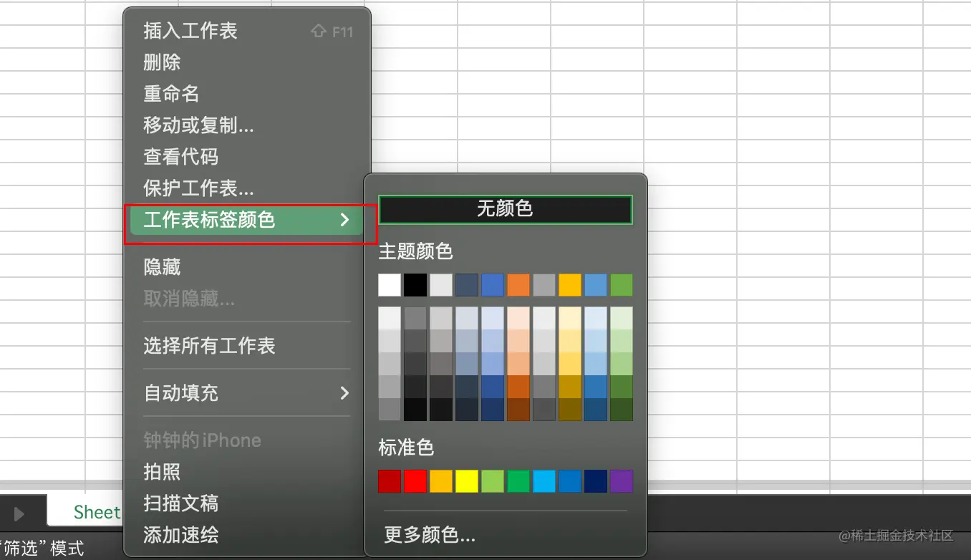This screenshot has width=971, height=560.
Task: Pick the orange 主题颜色 top-row swatch
Action: pyautogui.click(x=518, y=285)
